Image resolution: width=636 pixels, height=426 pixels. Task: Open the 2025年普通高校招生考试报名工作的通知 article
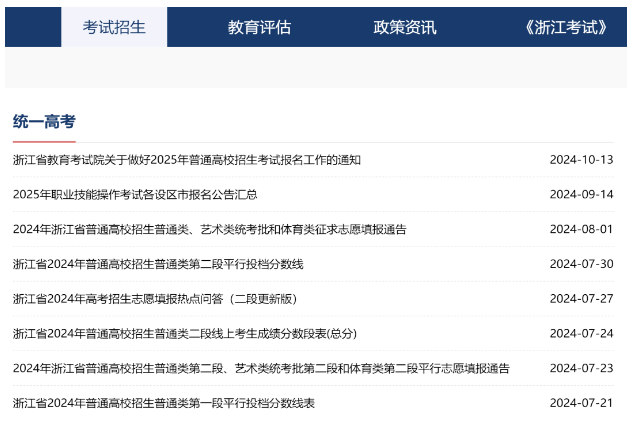click(187, 160)
